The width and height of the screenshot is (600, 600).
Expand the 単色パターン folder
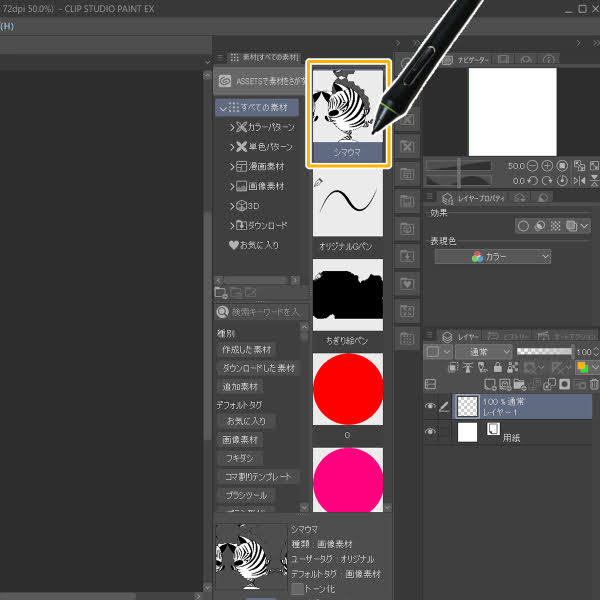click(x=232, y=147)
